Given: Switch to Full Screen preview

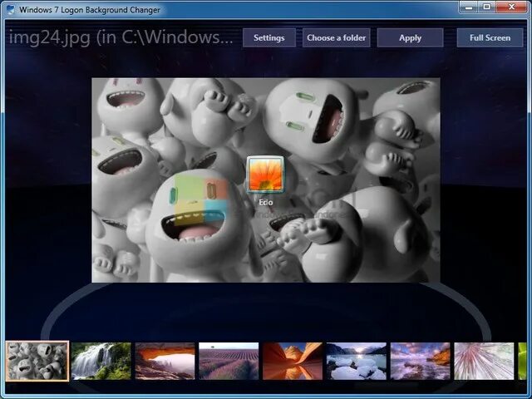Looking at the screenshot, I should (490, 37).
